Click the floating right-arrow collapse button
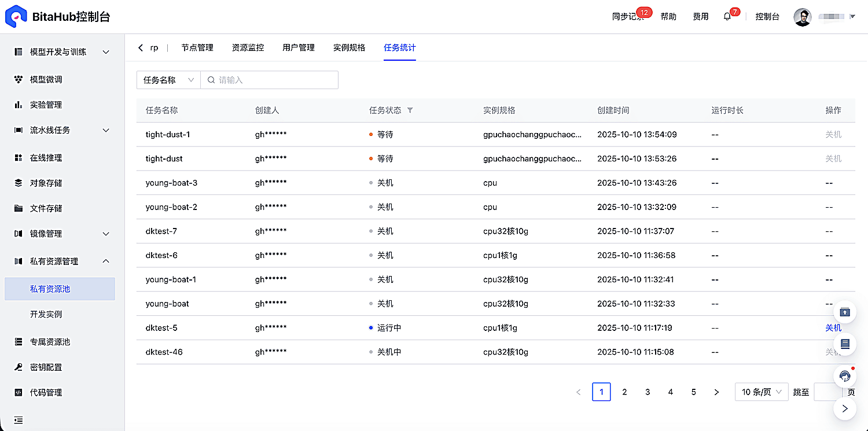This screenshot has width=868, height=431. click(x=845, y=408)
